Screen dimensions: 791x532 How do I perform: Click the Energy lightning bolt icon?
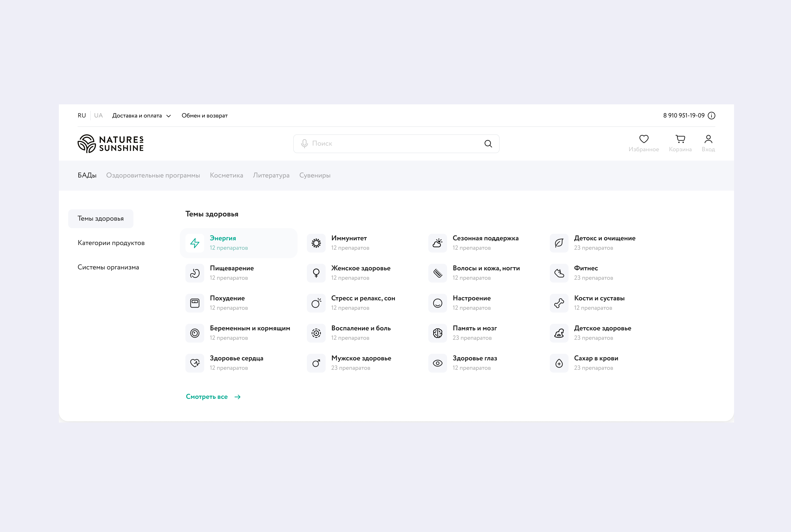click(195, 243)
